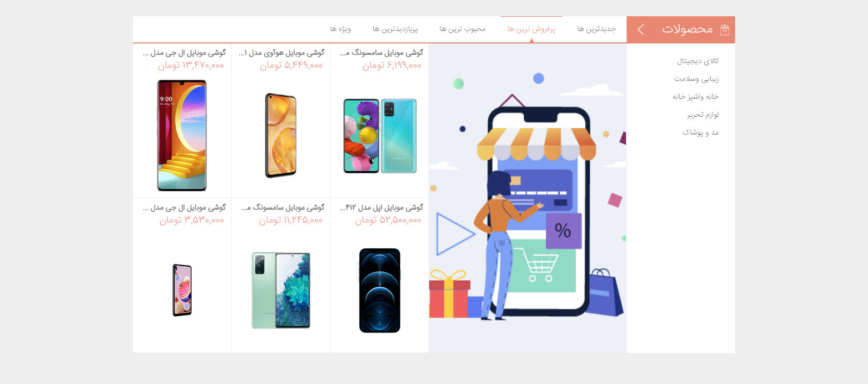Open the محبوب ترین ها tab
The width and height of the screenshot is (868, 384).
[462, 29]
